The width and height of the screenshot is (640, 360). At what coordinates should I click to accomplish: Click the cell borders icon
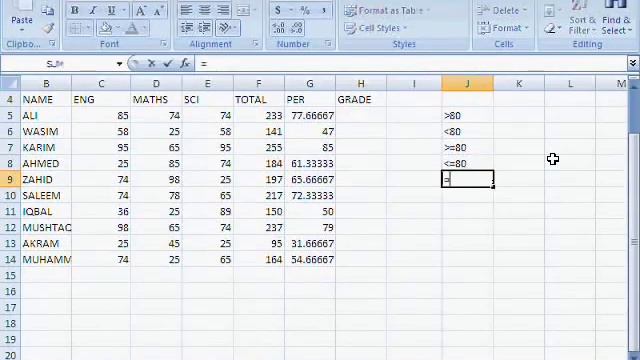click(76, 28)
